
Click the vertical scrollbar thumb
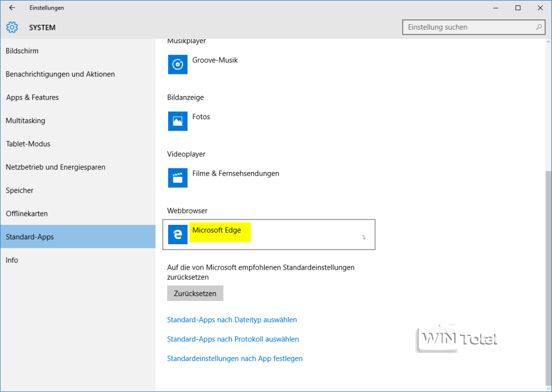click(548, 278)
